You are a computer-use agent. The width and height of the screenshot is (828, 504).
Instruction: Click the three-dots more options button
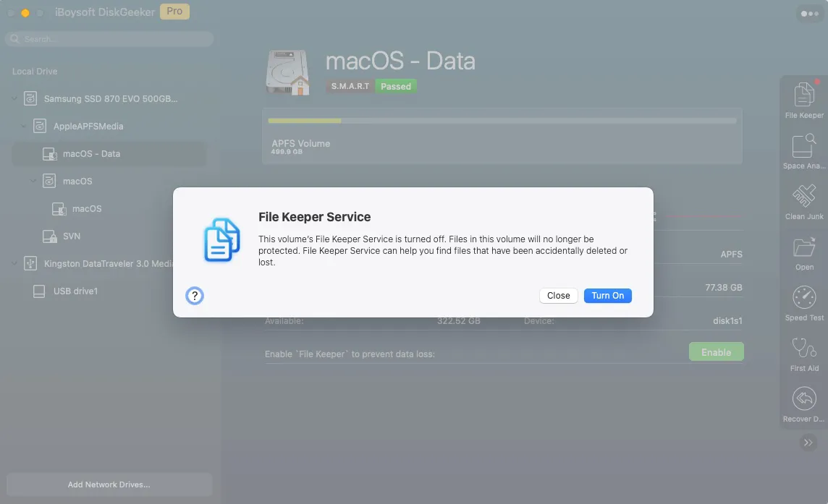coord(809,14)
